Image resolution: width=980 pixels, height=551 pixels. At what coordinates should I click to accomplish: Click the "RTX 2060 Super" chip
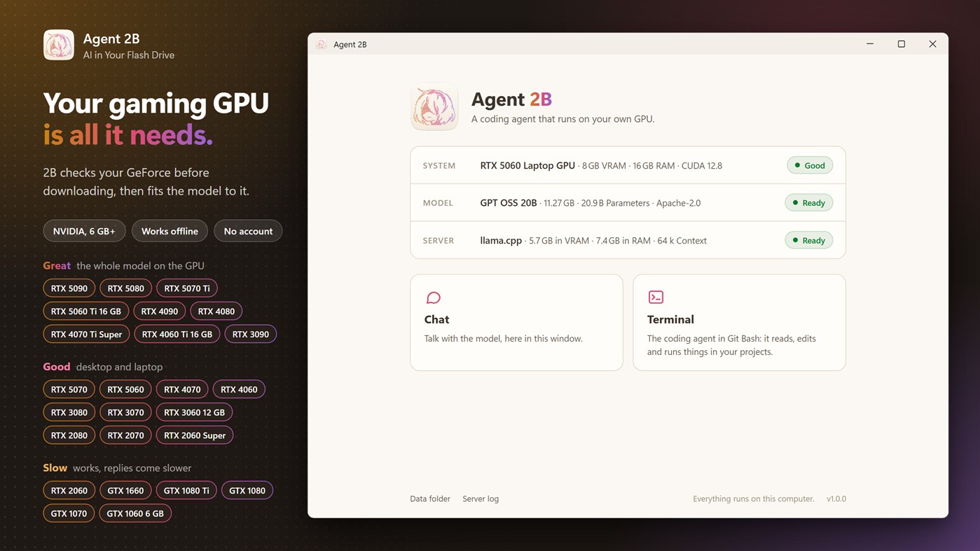[195, 435]
